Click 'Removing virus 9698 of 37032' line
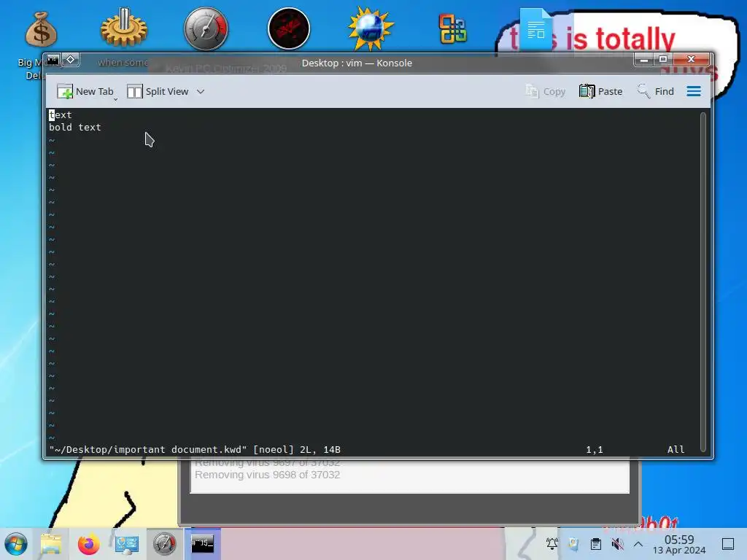The image size is (747, 560). point(267,475)
